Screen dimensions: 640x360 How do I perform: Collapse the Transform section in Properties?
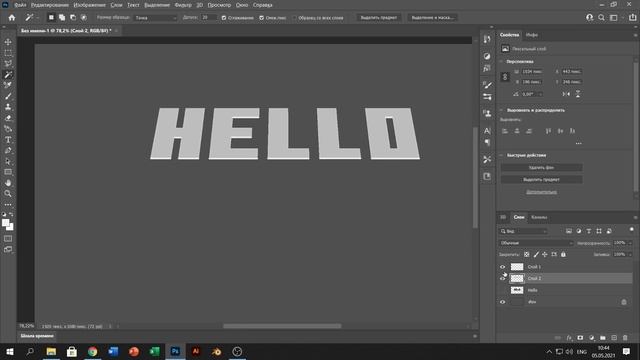pos(501,61)
